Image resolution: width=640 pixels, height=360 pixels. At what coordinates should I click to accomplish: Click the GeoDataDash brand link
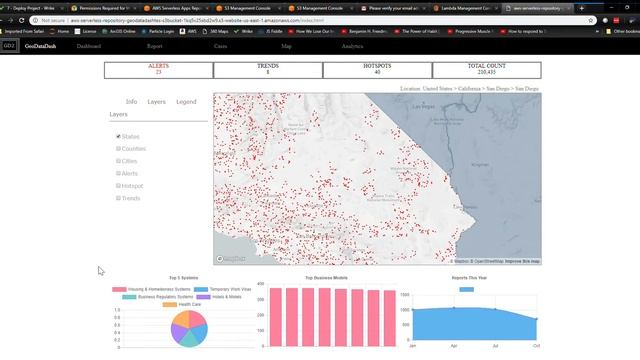(40, 46)
